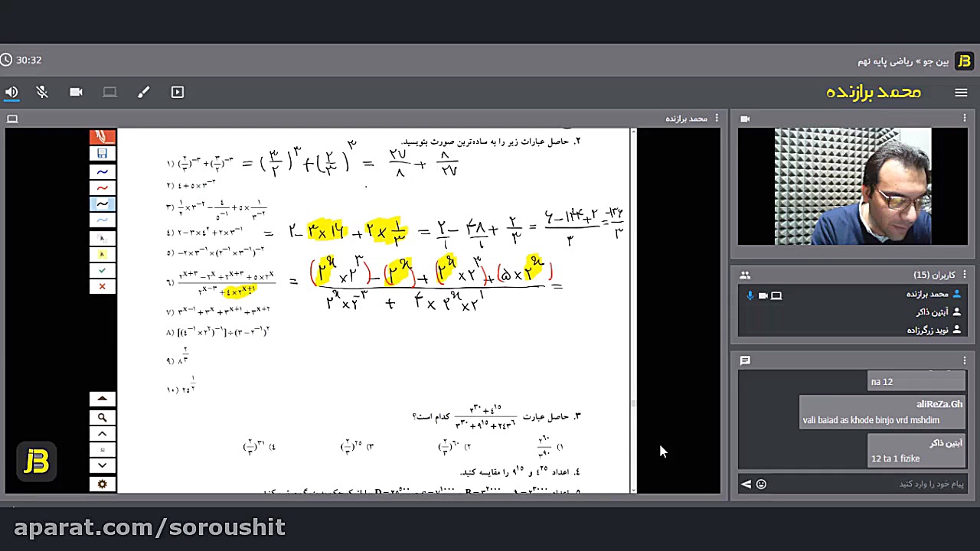Open the magnifier zoom tool
Image resolution: width=980 pixels, height=551 pixels.
(x=102, y=417)
